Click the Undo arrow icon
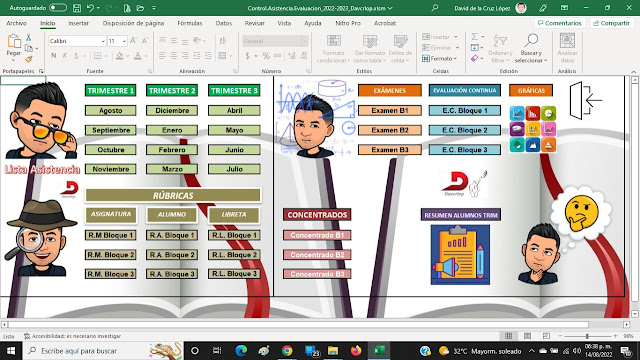 click(x=90, y=8)
